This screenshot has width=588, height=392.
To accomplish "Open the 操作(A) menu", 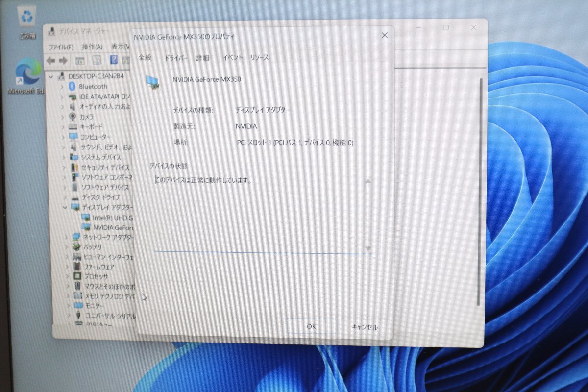I will tap(92, 47).
